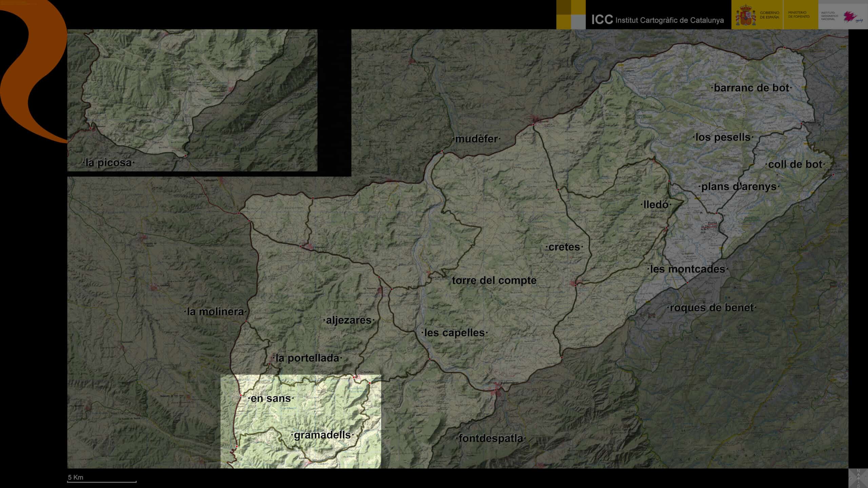This screenshot has height=488, width=868.
Task: Click the ICC yellow squares logo
Action: [x=571, y=15]
